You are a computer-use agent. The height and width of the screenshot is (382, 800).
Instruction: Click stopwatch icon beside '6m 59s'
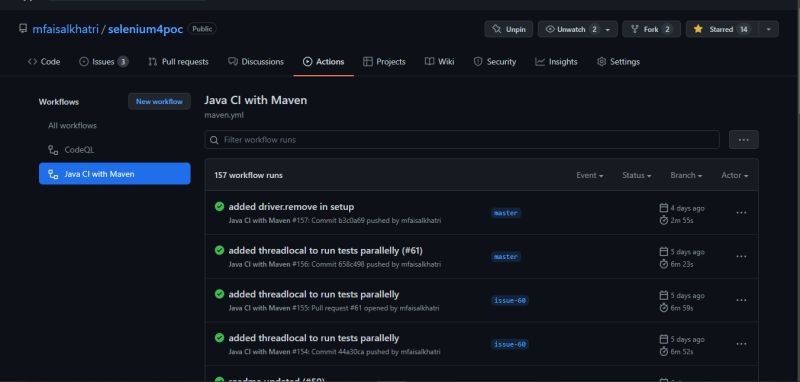[664, 308]
